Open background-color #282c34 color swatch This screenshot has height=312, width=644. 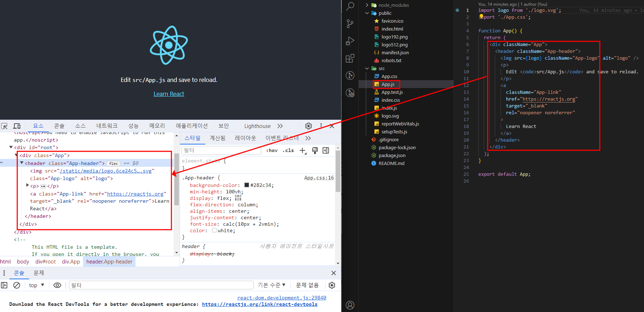click(x=247, y=185)
